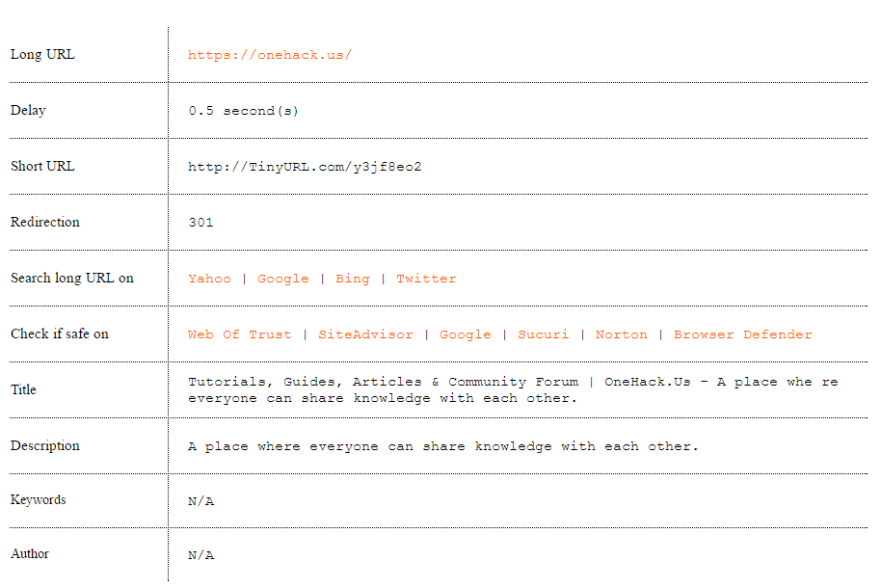Click the page title text starting with Tutorials
This screenshot has width=881, height=588.
pyautogui.click(x=513, y=389)
